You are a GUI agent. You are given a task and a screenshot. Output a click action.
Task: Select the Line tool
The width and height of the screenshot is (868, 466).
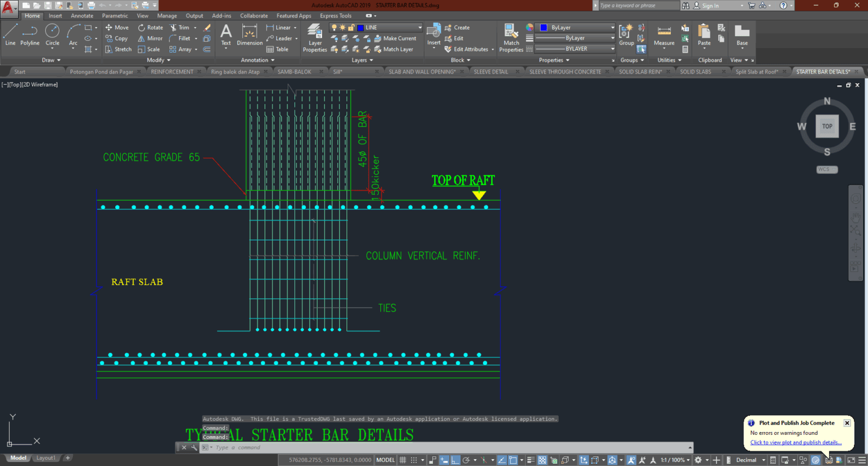(x=10, y=35)
